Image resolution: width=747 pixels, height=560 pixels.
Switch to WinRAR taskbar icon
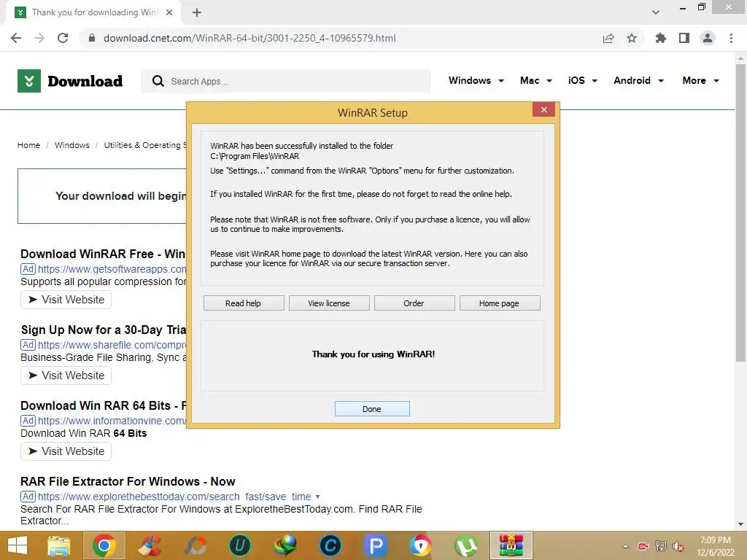pyautogui.click(x=511, y=545)
